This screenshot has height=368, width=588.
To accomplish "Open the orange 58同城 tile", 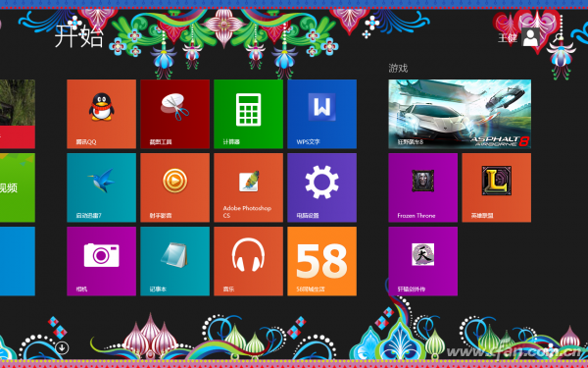I will tap(321, 261).
